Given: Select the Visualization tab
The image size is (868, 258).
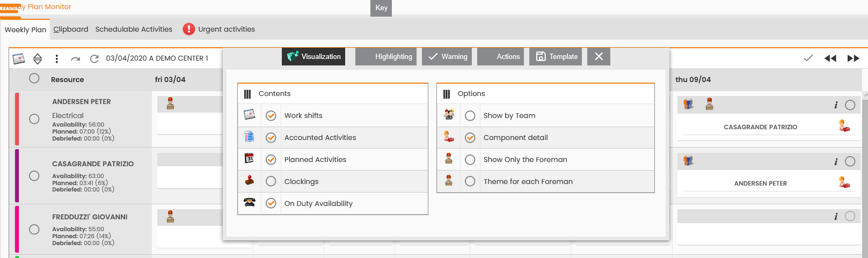Looking at the screenshot, I should 313,56.
